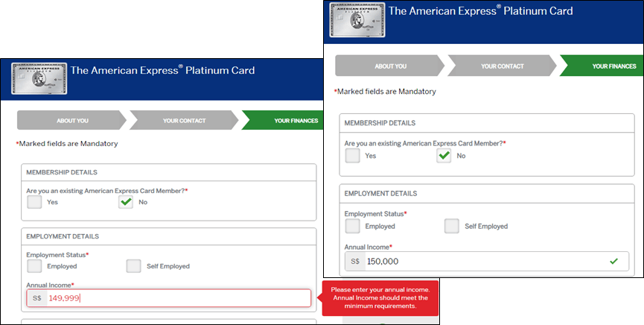
Task: Click the green validation checkmark in the income field
Action: click(x=613, y=261)
